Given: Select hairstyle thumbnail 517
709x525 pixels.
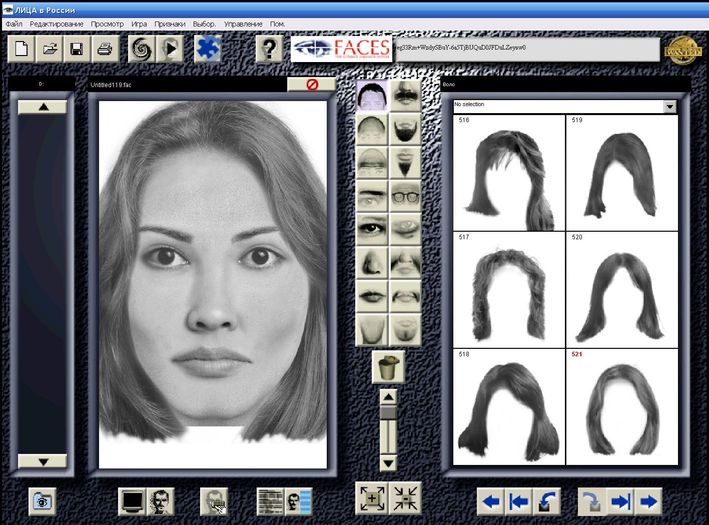Looking at the screenshot, I should coord(509,290).
